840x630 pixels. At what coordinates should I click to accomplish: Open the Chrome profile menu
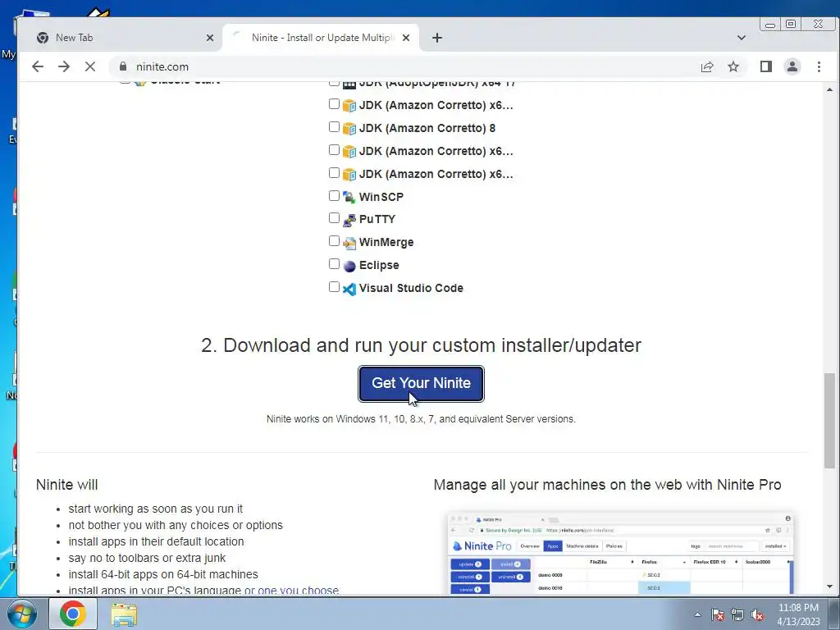[792, 67]
